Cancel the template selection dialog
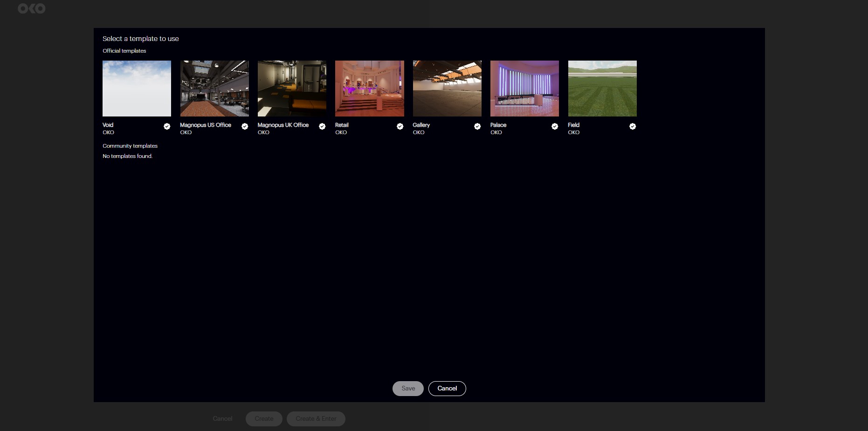The width and height of the screenshot is (868, 431). (x=447, y=389)
